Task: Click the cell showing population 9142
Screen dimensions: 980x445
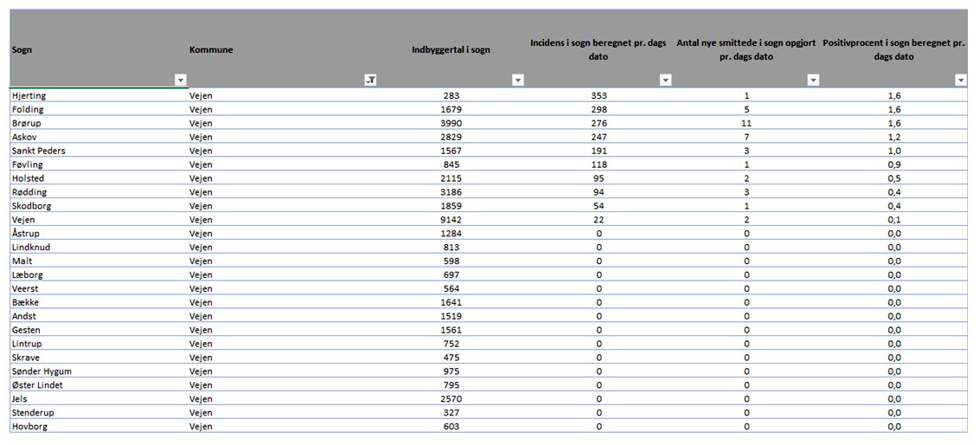Action: click(x=451, y=220)
